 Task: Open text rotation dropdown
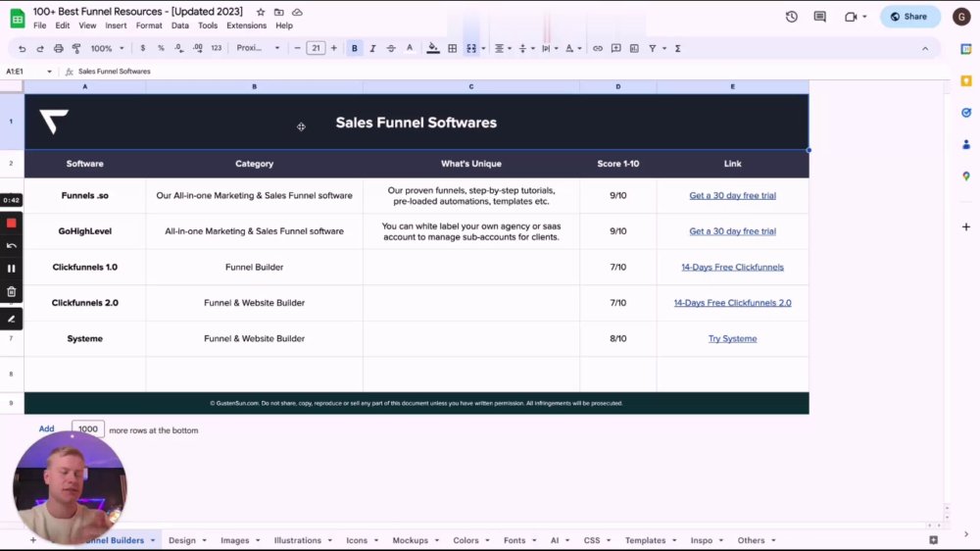point(572,48)
